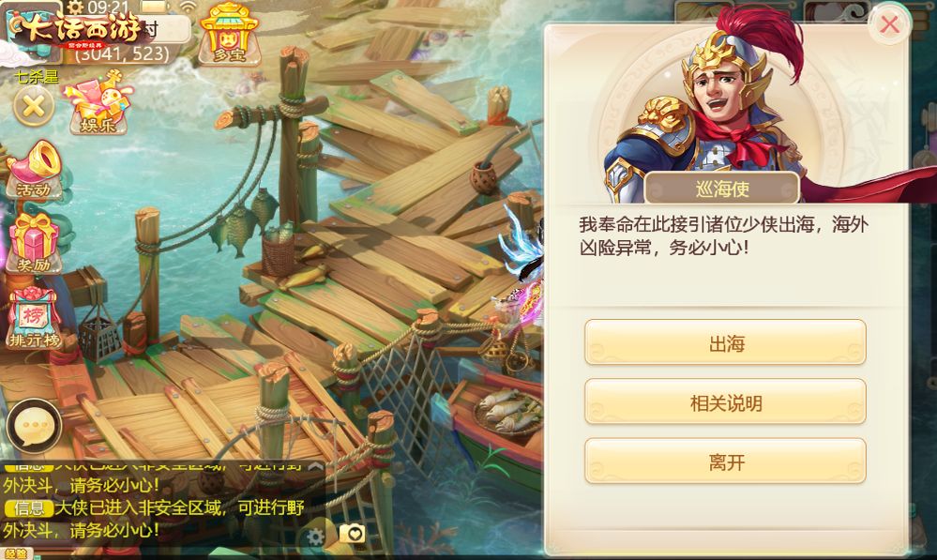This screenshot has height=560, width=937.
Task: Click the 巡海使 name plate
Action: tap(722, 189)
